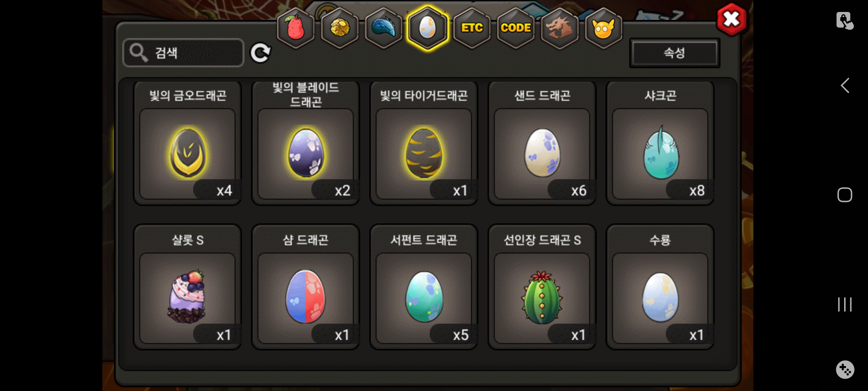Select the brown dragon head icon
This screenshot has width=868, height=391.
pyautogui.click(x=559, y=28)
